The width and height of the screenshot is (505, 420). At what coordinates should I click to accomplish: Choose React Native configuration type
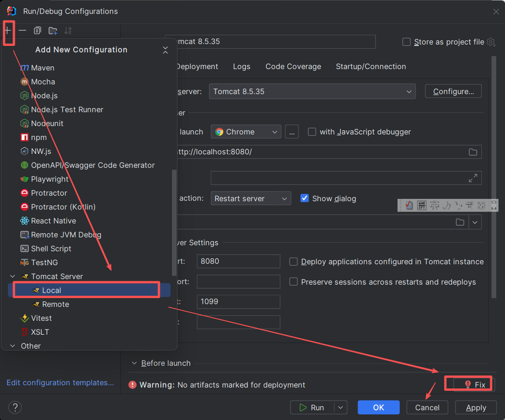coord(53,221)
